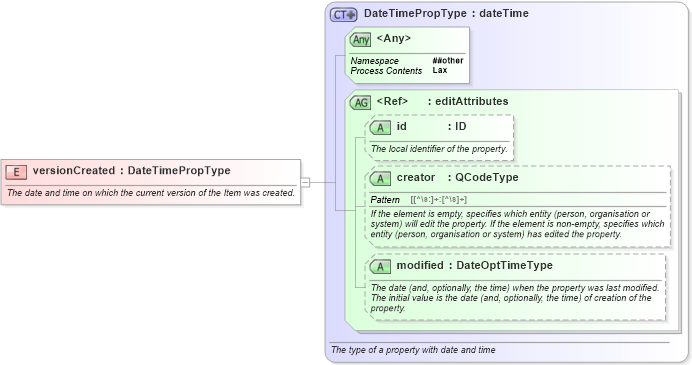
Task: Select the versionCreated : DateTimePropType label
Action: [132, 171]
